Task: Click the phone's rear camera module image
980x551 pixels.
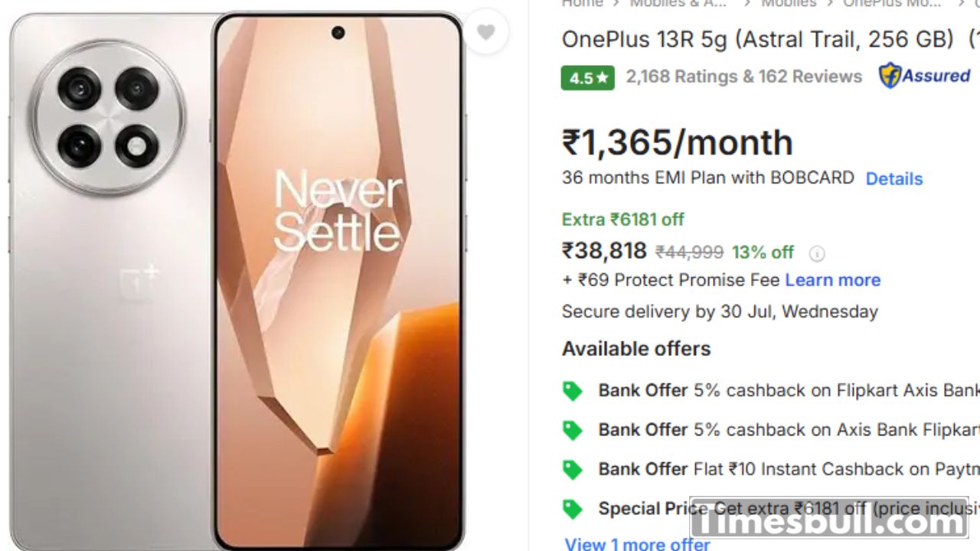Action: click(108, 117)
